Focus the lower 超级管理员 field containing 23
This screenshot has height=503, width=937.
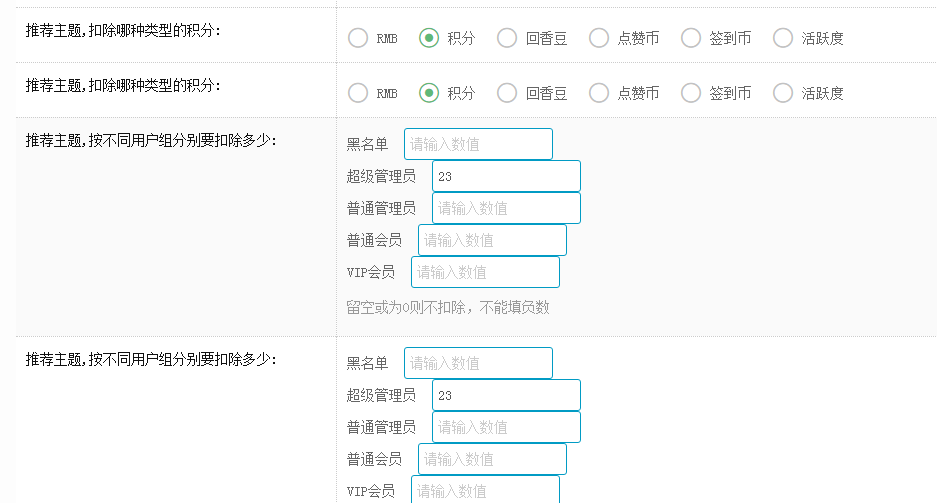pyautogui.click(x=506, y=395)
